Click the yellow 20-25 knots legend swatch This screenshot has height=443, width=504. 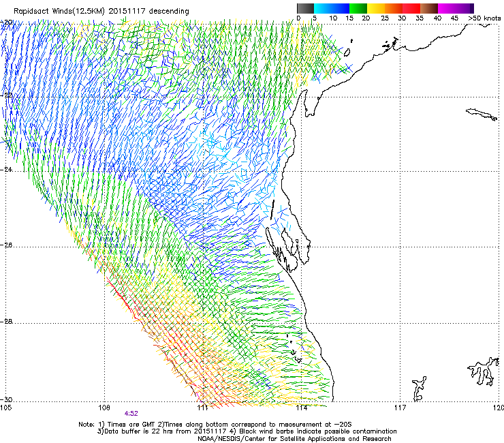376,8
